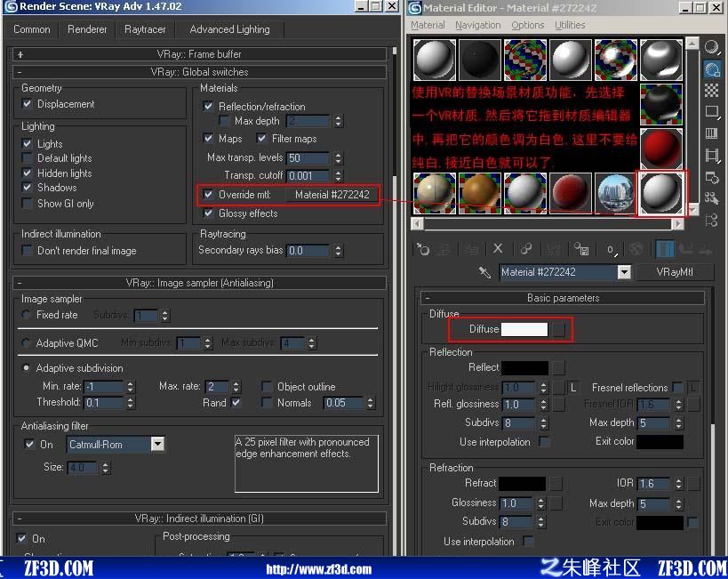Click the Diffuse map slot button
The height and width of the screenshot is (579, 728).
click(x=558, y=329)
